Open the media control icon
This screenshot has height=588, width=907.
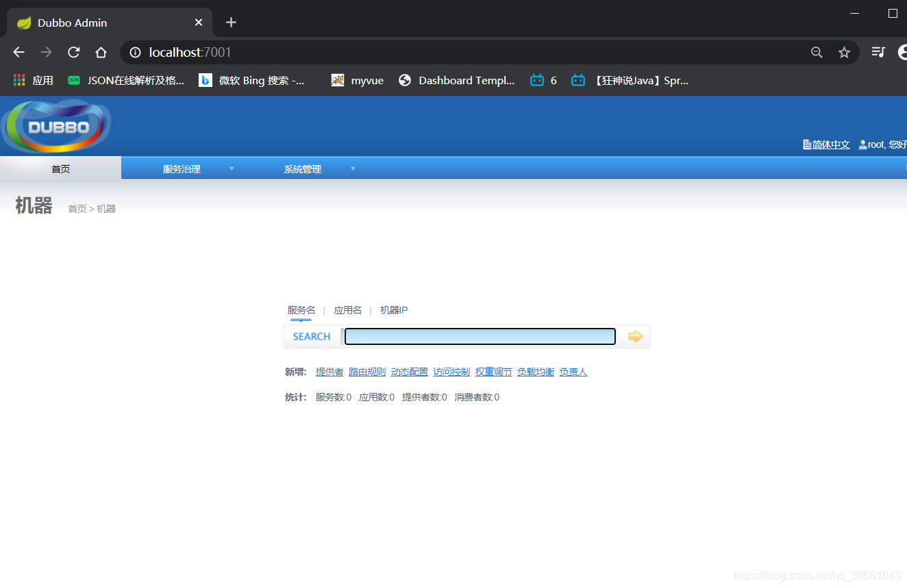[x=878, y=52]
